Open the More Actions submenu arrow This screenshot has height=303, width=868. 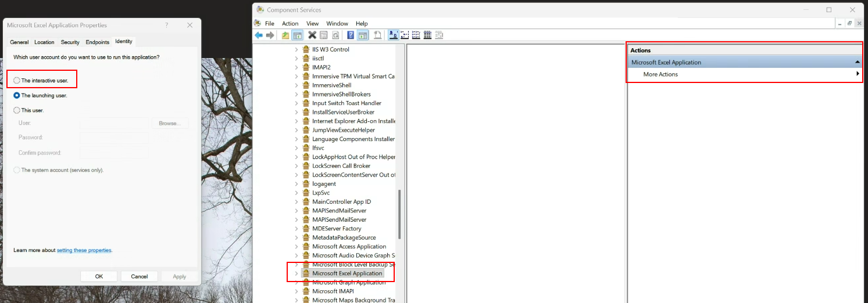858,74
